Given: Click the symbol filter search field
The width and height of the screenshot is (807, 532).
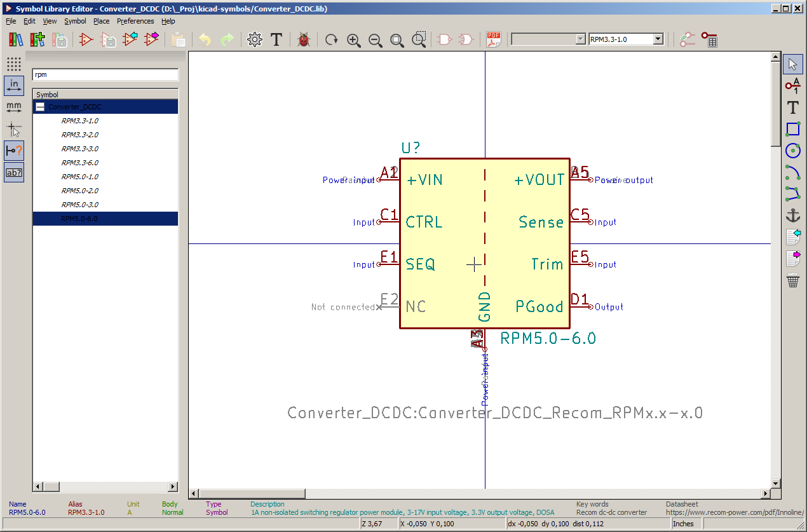Looking at the screenshot, I should click(105, 75).
